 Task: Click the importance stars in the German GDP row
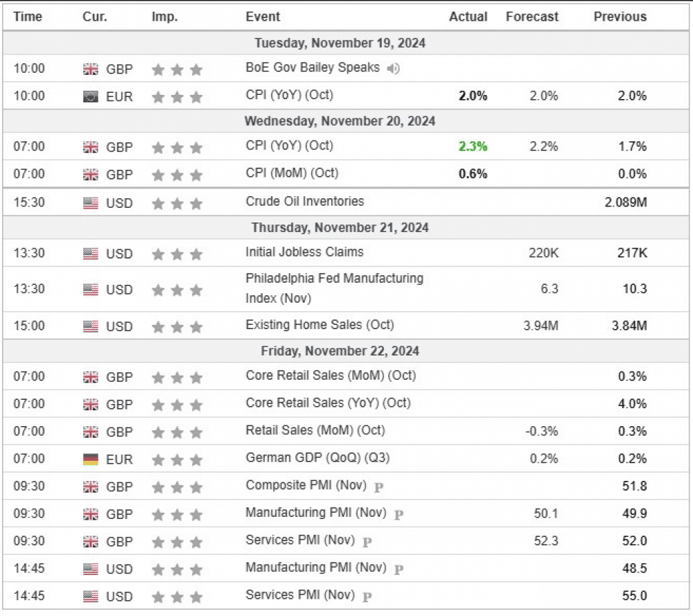177,460
